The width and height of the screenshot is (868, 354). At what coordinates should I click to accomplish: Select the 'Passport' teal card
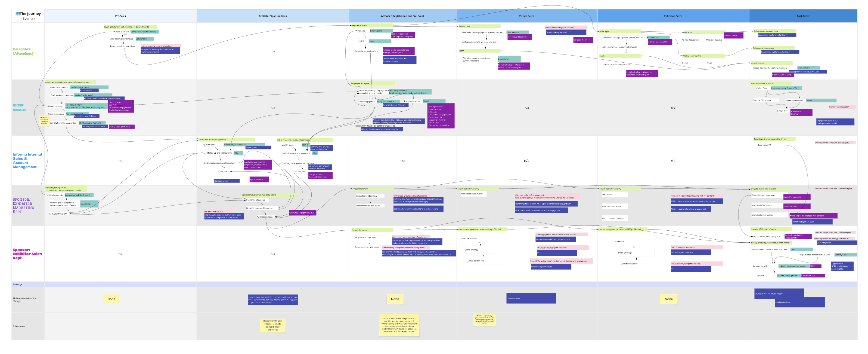point(380,41)
